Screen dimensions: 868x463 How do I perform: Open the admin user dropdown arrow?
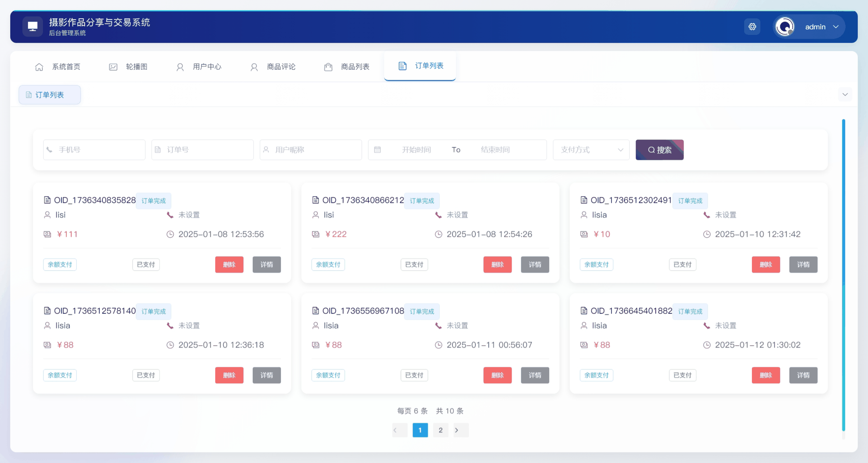pyautogui.click(x=836, y=27)
